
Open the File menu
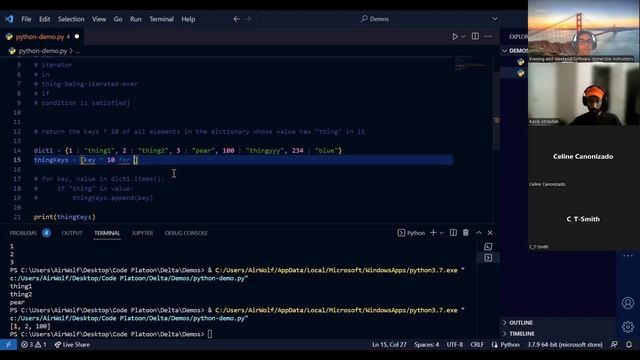pyautogui.click(x=26, y=19)
